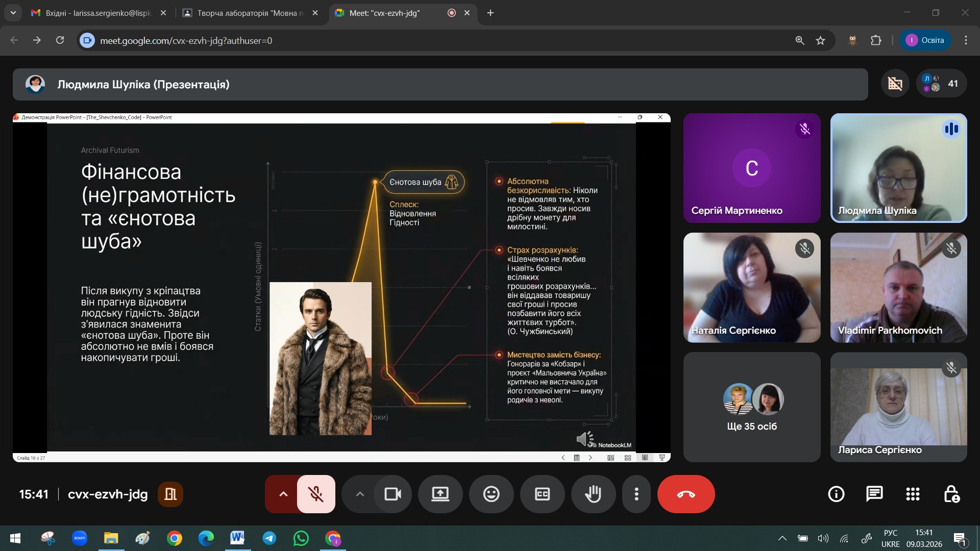This screenshot has width=980, height=551.
Task: Click the raise hand icon
Action: click(593, 494)
